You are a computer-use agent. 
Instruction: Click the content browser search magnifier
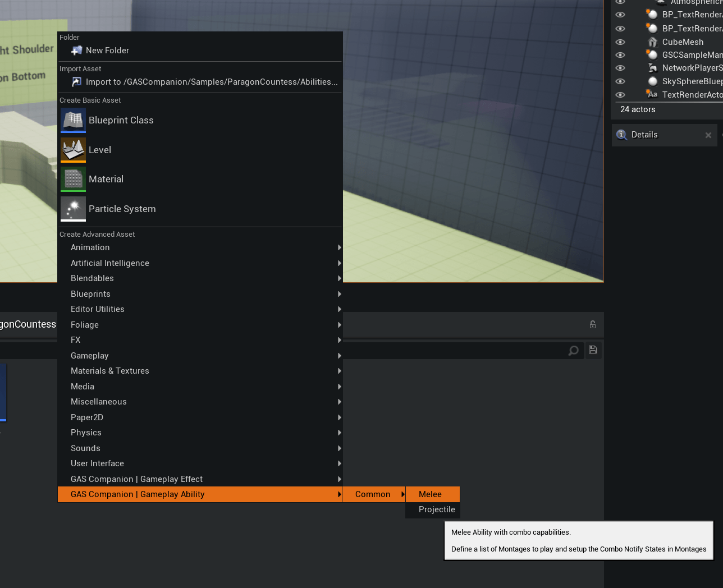pos(573,351)
